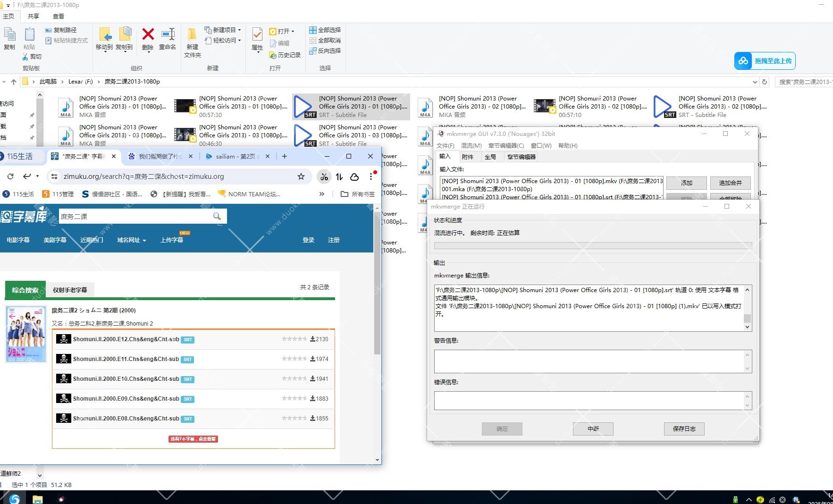Click the search magnifier on zimuku
This screenshot has height=504, width=833.
click(x=217, y=216)
